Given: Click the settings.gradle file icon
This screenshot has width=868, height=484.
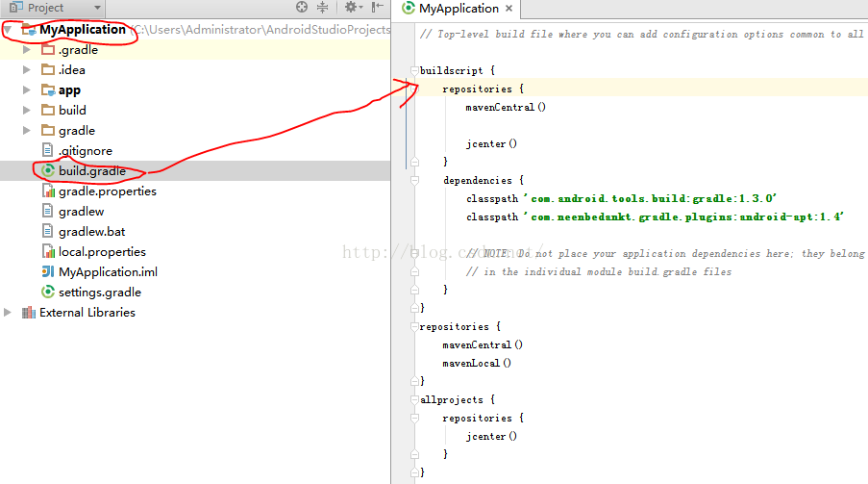Looking at the screenshot, I should (x=48, y=292).
